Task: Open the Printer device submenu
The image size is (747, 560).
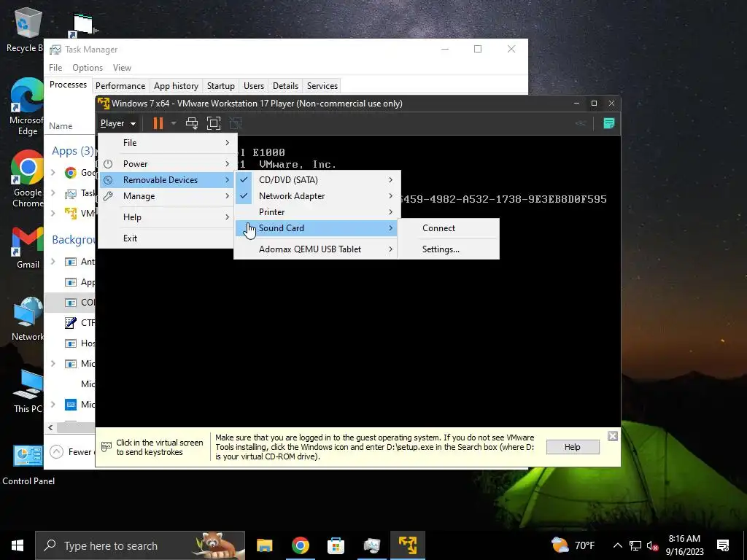Action: [317, 212]
